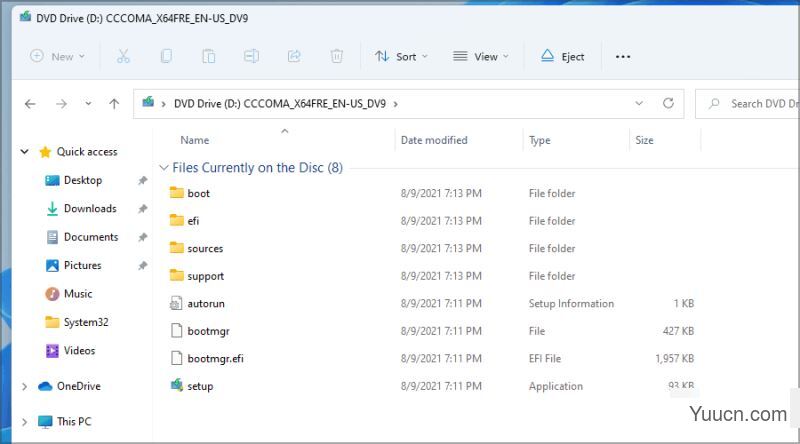Click the window title bar drive icon
Screen dimensions: 800x444
tap(25, 17)
